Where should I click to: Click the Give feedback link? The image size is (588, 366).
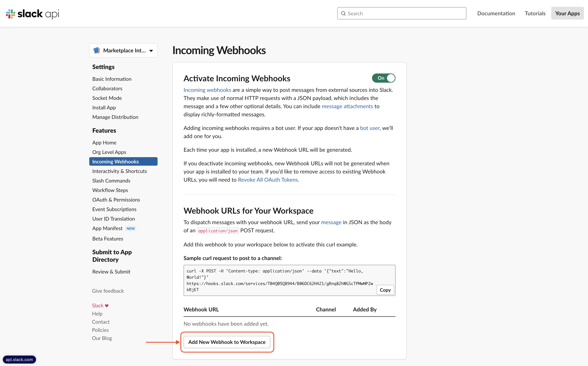108,291
